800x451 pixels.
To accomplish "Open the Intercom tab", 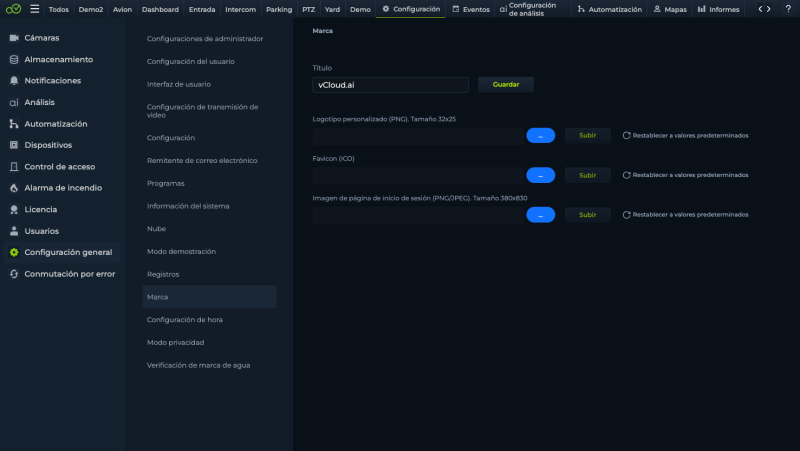I will [x=241, y=9].
